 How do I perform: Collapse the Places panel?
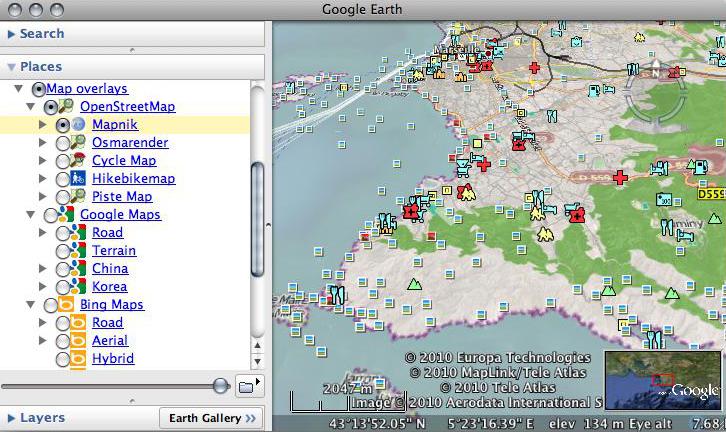coord(12,67)
